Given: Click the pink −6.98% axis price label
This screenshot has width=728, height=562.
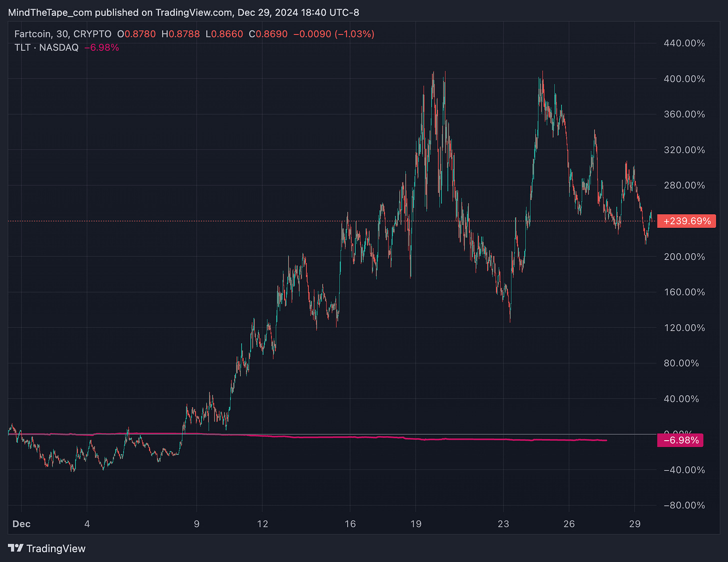Looking at the screenshot, I should 680,440.
